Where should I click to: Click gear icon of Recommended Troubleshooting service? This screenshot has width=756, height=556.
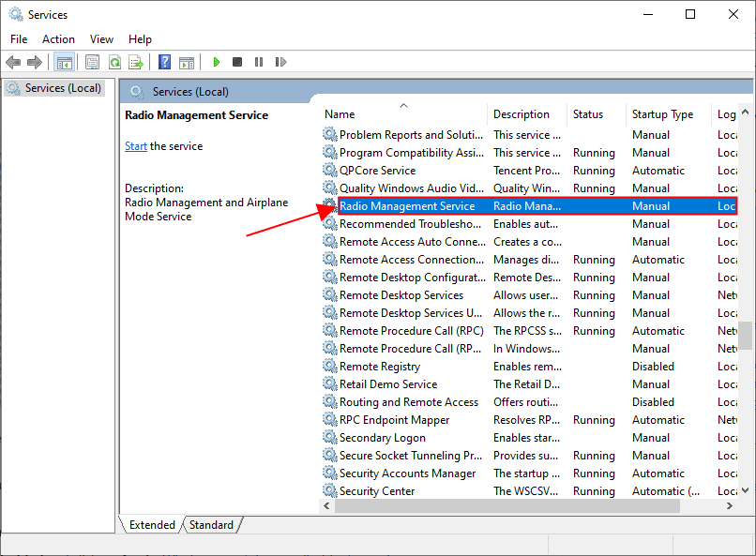[x=330, y=223]
